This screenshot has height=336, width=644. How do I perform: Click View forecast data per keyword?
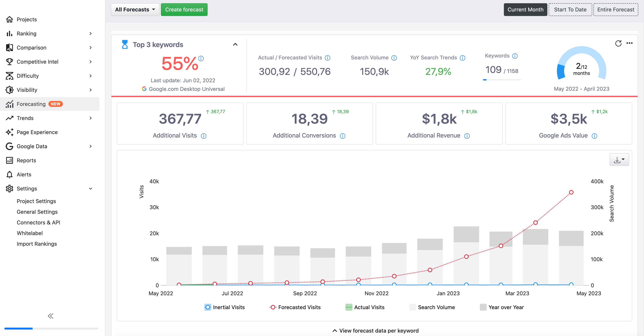[x=375, y=330]
